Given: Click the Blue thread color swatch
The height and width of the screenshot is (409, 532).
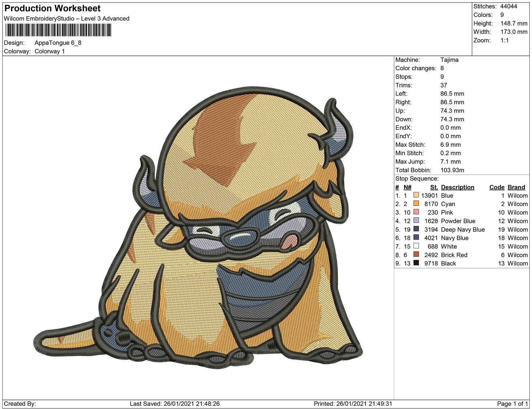Looking at the screenshot, I should (x=416, y=195).
